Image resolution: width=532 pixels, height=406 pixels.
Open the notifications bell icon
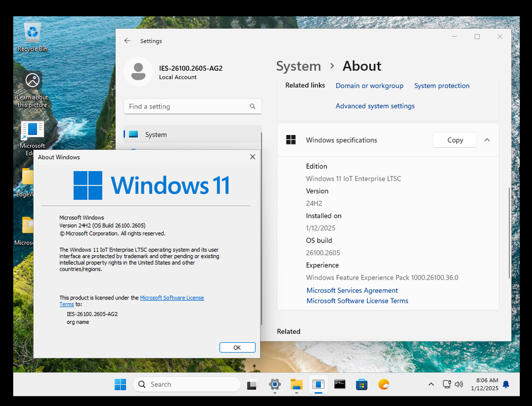tap(506, 384)
